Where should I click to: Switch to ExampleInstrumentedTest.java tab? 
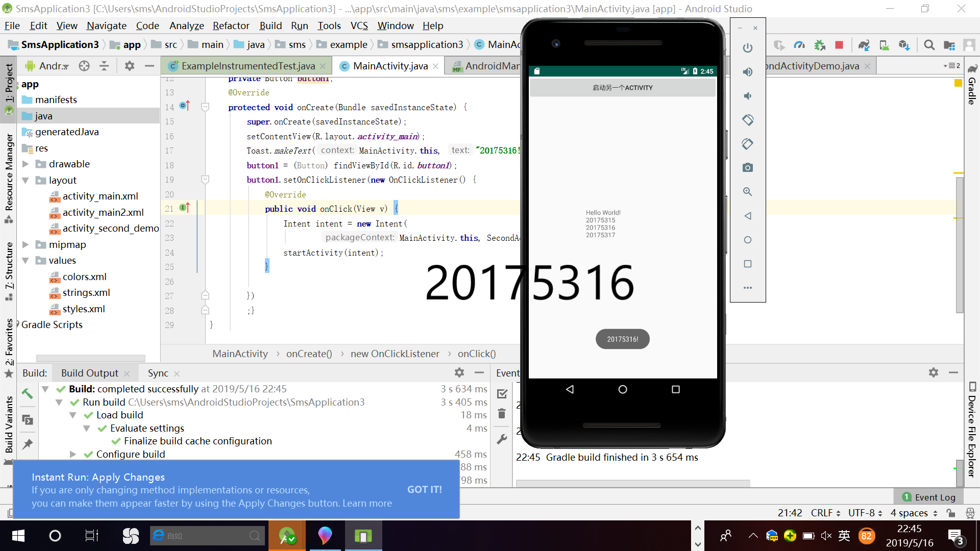pyautogui.click(x=248, y=66)
